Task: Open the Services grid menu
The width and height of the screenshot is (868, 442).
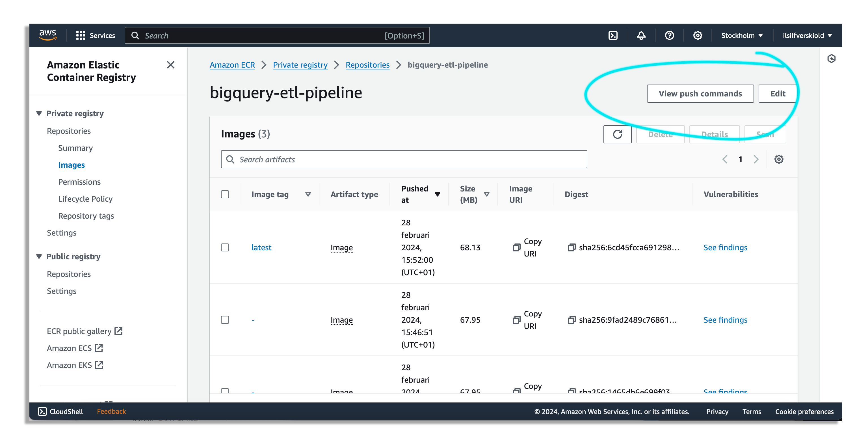Action: click(x=81, y=35)
